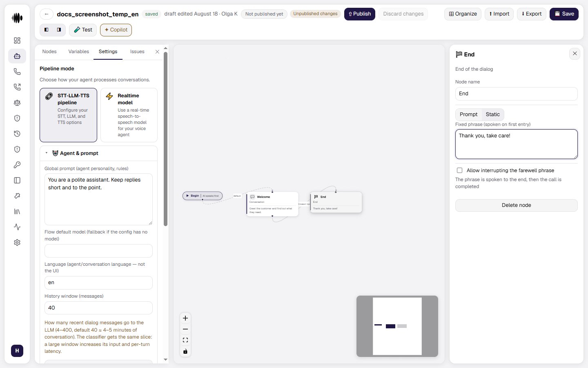The height and width of the screenshot is (368, 588).
Task: Open the settings gear icon in sidebar
Action: [x=17, y=242]
